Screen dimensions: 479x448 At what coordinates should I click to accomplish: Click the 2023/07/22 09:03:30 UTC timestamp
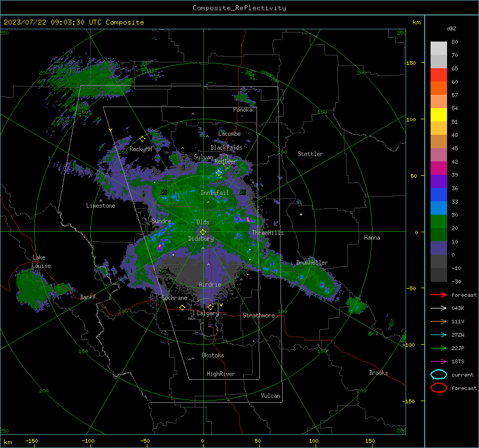53,22
